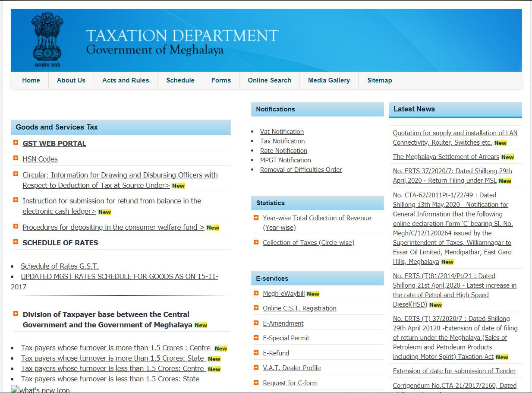
Task: Click orange icon beside SCHEDULE OF RATES
Action: 16,242
